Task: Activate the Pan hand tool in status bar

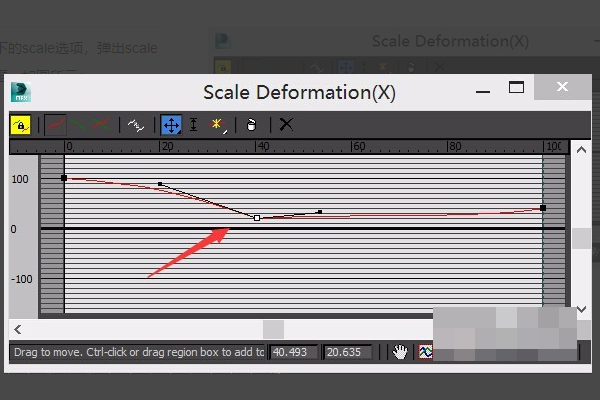Action: pos(400,352)
